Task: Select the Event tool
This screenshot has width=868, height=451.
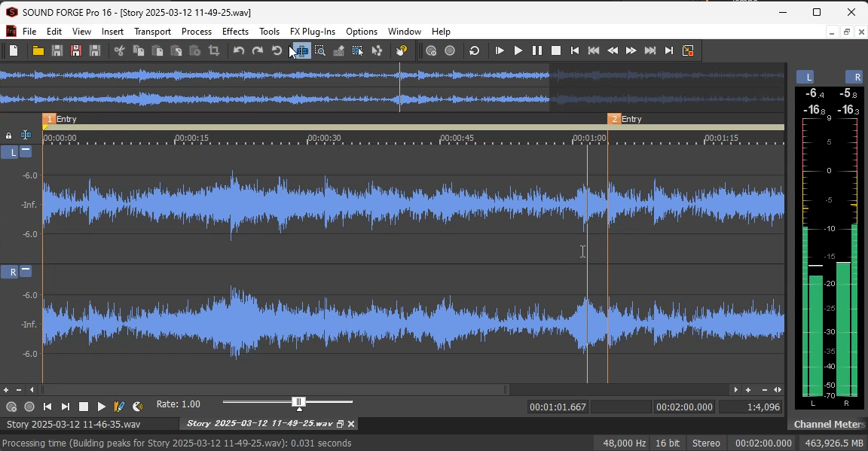Action: pos(358,51)
